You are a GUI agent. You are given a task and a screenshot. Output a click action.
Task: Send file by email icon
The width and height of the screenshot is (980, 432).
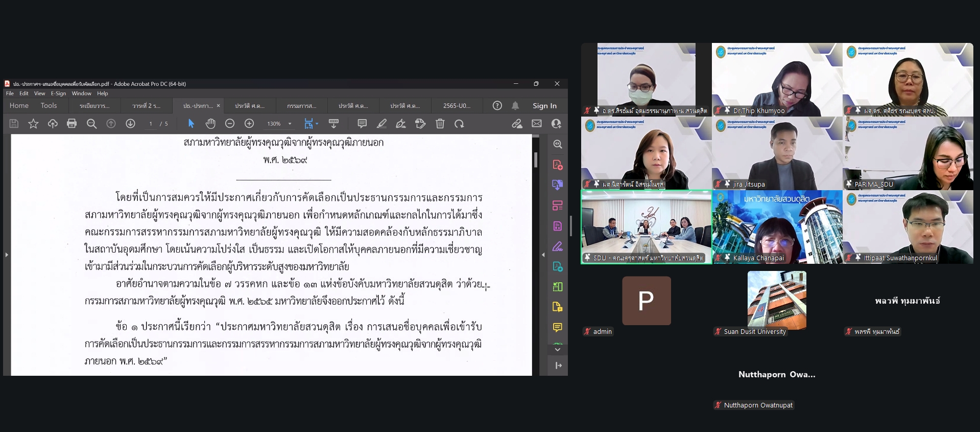pyautogui.click(x=537, y=124)
